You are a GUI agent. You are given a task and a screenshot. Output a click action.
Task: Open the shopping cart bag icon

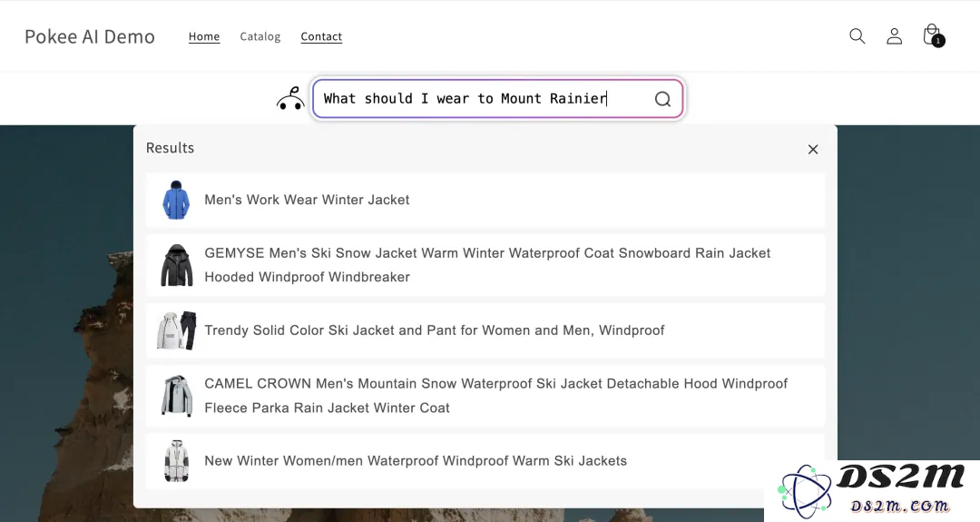click(x=933, y=35)
